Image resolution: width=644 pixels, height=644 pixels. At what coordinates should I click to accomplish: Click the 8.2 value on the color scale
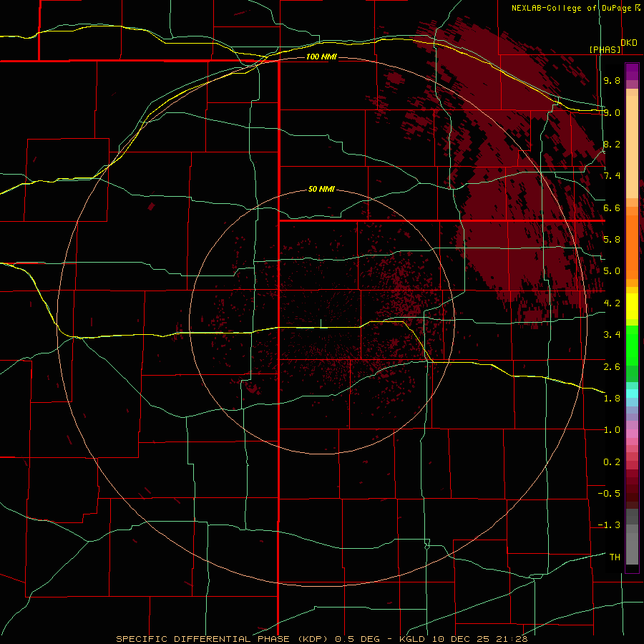pyautogui.click(x=612, y=144)
